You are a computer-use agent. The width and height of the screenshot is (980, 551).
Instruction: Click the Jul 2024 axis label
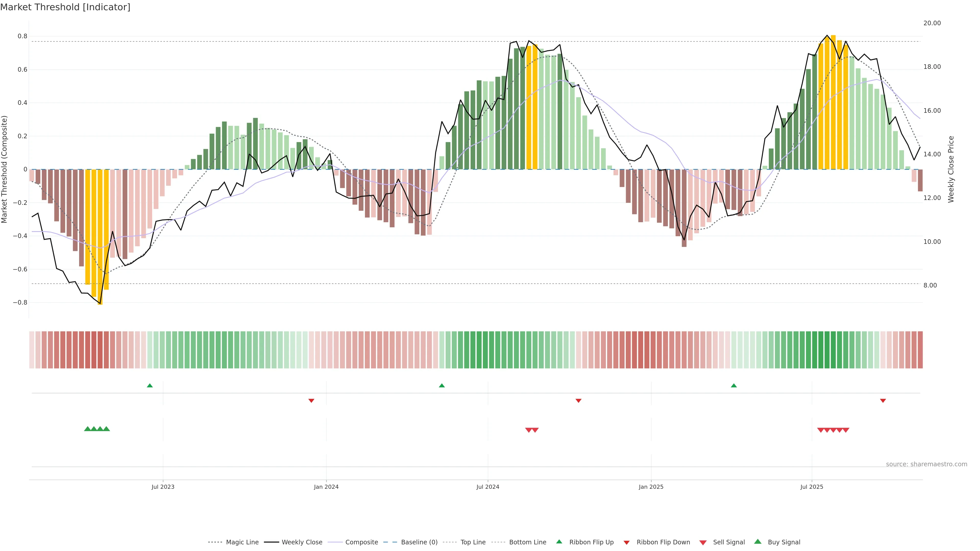(488, 487)
